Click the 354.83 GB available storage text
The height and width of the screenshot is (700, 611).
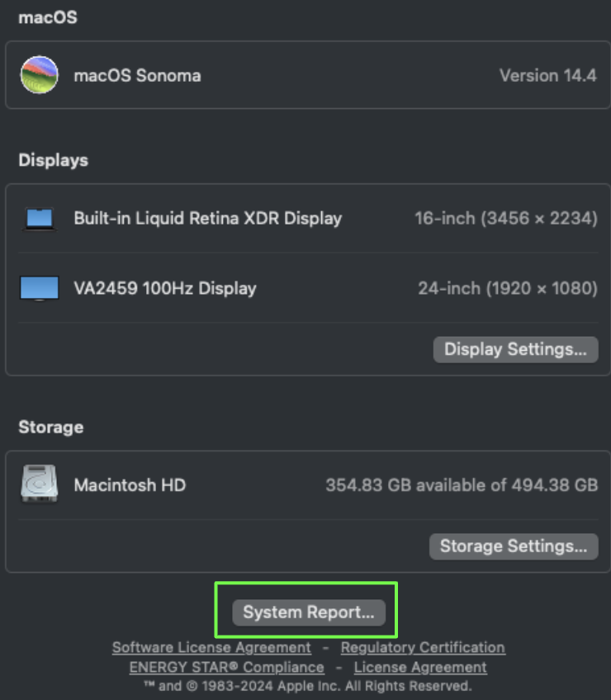(462, 485)
